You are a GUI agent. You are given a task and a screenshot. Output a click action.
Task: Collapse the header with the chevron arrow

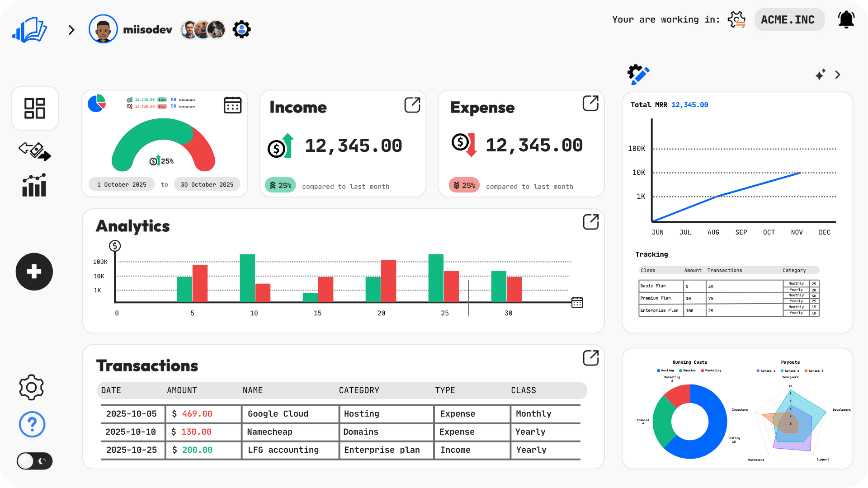[x=71, y=29]
